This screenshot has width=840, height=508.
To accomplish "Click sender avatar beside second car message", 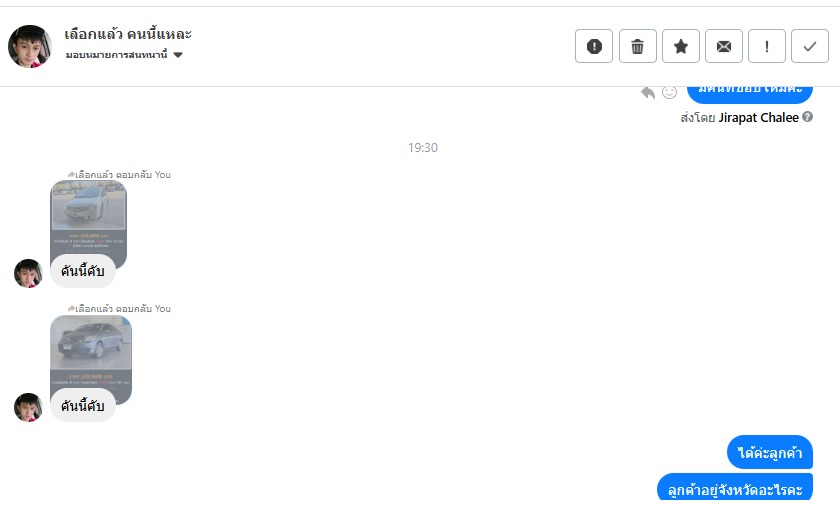I will tap(28, 407).
